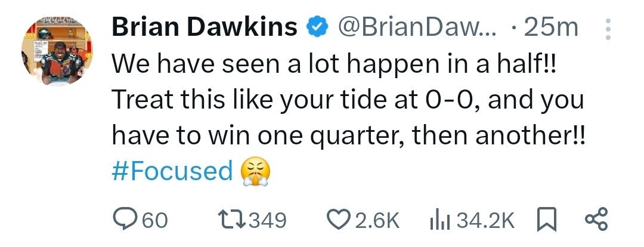The image size is (644, 247).
Task: Toggle repost using the arrows icon
Action: [x=231, y=220]
